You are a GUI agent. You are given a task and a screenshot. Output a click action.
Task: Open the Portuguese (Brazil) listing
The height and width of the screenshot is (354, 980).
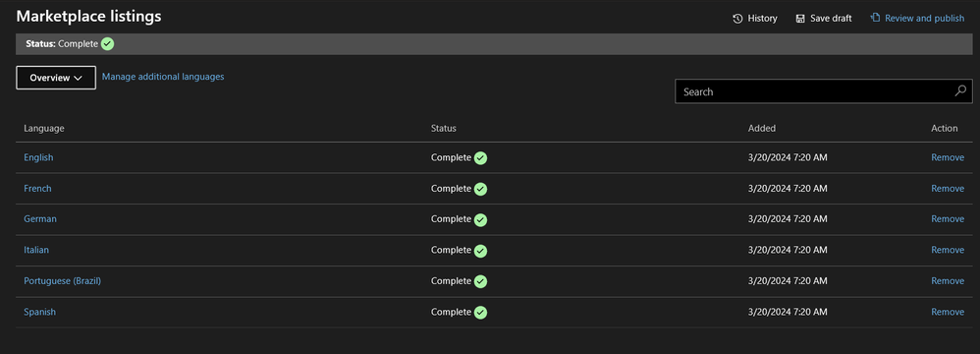(63, 281)
